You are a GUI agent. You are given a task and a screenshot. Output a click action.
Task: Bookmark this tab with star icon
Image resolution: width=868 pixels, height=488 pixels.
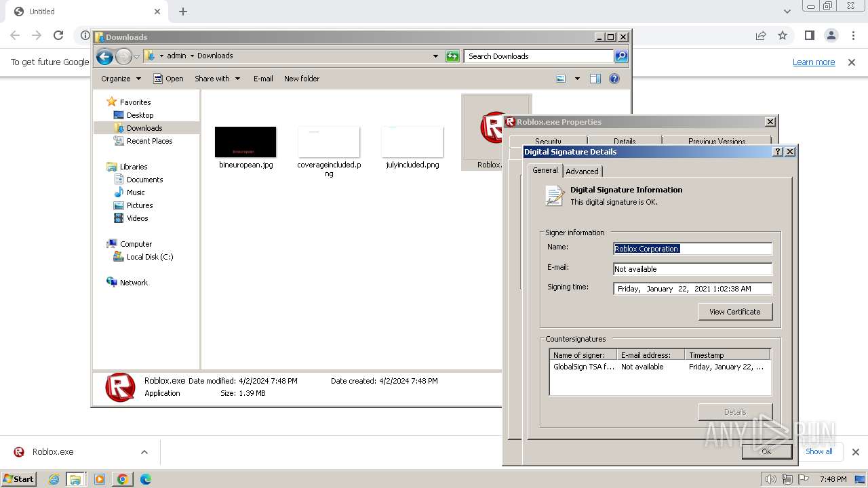783,35
